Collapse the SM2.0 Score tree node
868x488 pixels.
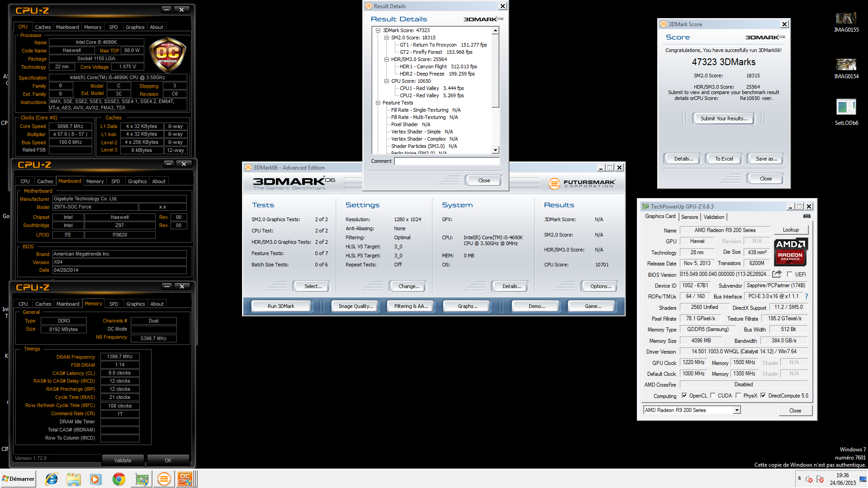[x=386, y=38]
